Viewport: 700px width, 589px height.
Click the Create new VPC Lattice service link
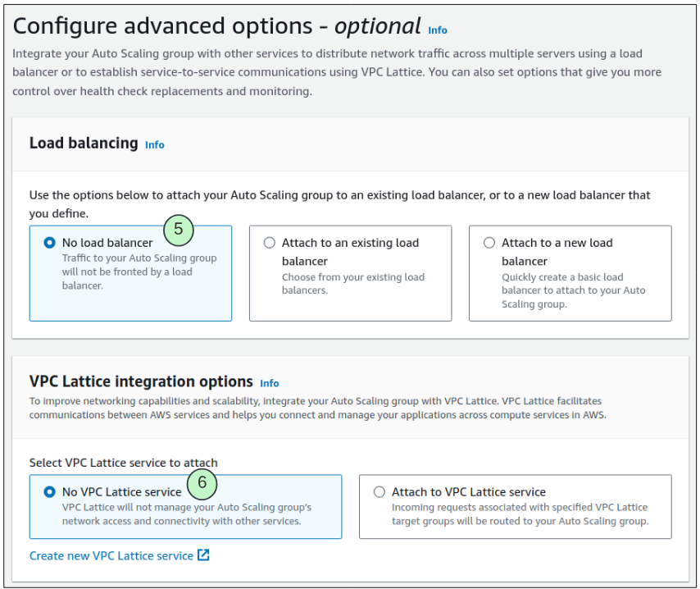(x=111, y=555)
